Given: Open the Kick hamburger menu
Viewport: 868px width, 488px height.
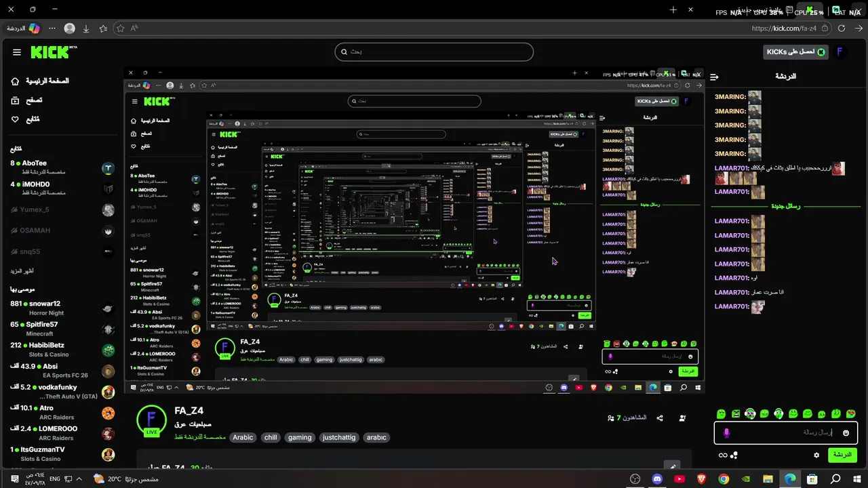Looking at the screenshot, I should pos(16,52).
